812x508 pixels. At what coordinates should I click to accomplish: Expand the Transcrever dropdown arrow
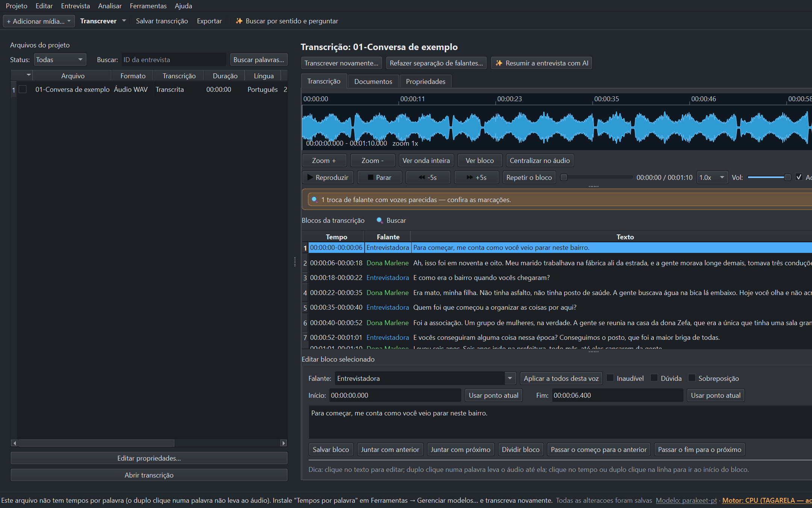pos(124,21)
